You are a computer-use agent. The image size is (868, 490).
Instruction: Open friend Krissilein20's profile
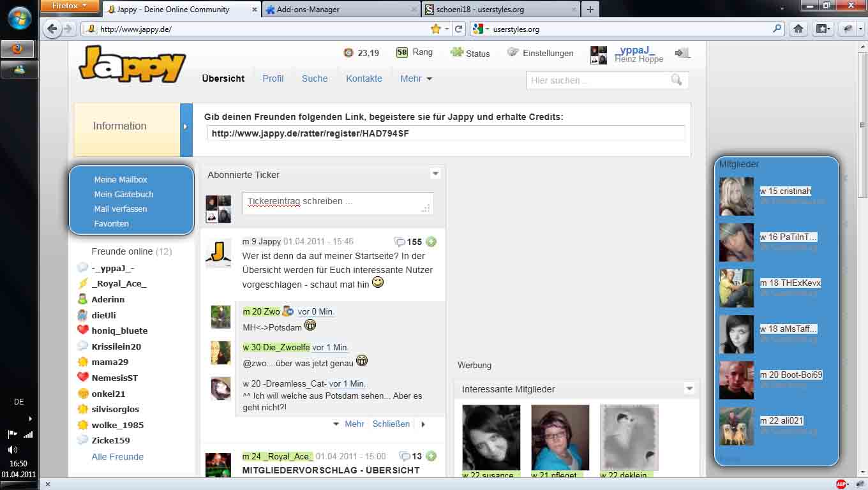click(116, 346)
